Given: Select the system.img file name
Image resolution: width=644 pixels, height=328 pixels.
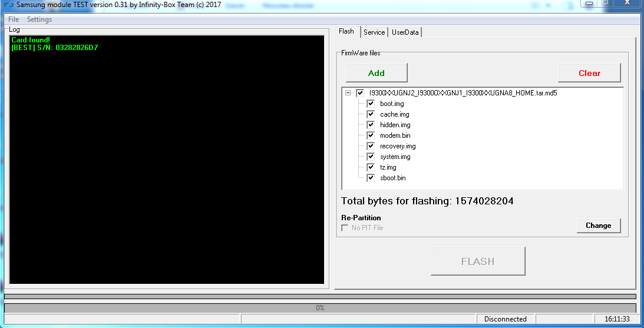Looking at the screenshot, I should pyautogui.click(x=395, y=157).
